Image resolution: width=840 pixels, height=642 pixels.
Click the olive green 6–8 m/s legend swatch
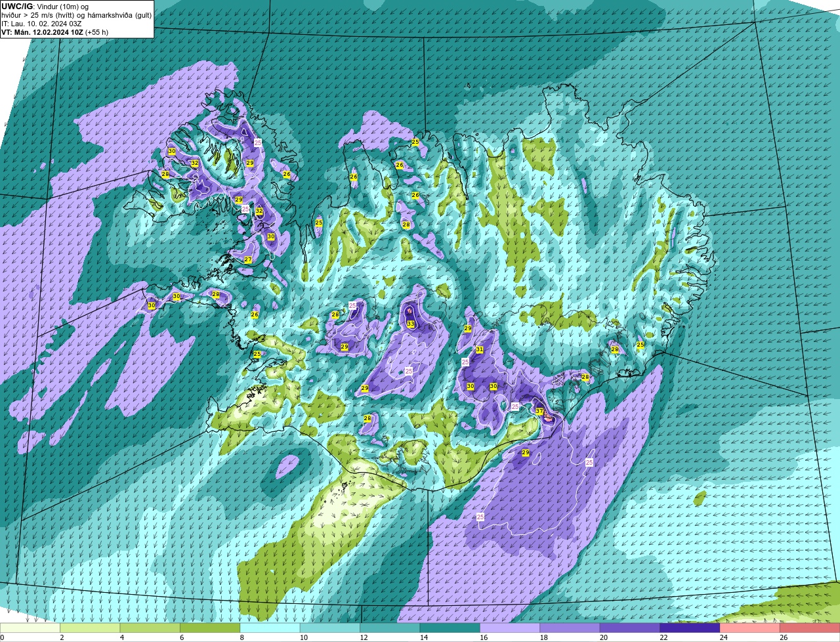pyautogui.click(x=210, y=628)
